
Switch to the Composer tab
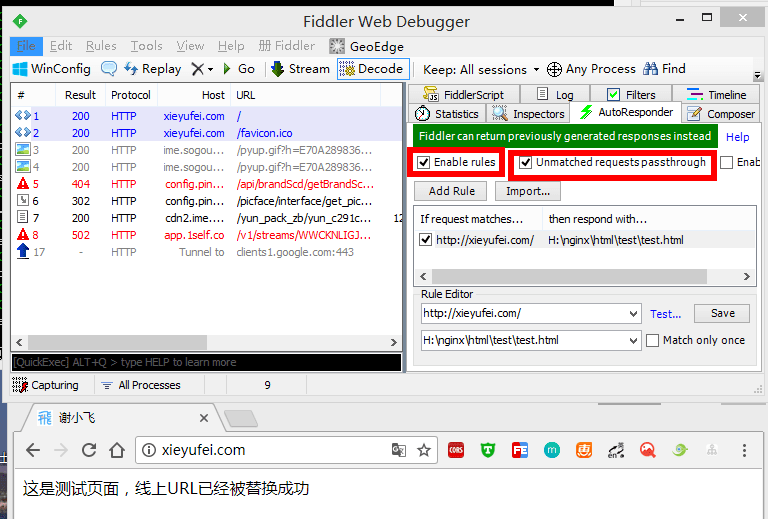click(721, 114)
